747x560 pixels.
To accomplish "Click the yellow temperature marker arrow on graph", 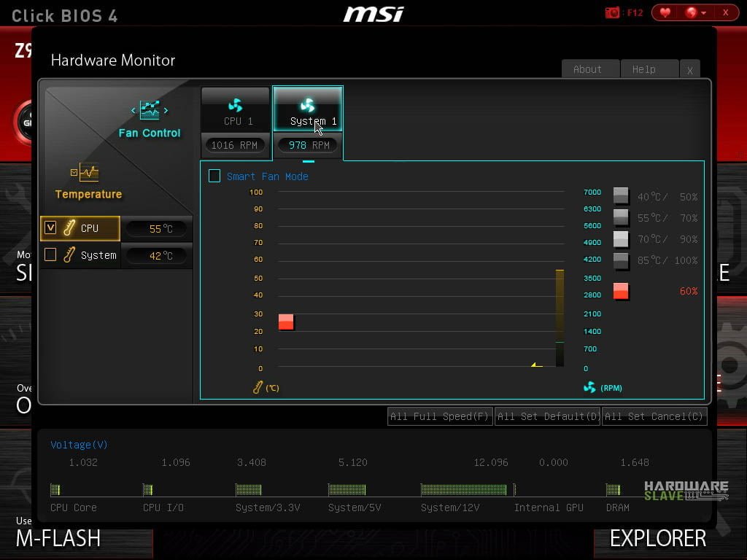I will (536, 365).
